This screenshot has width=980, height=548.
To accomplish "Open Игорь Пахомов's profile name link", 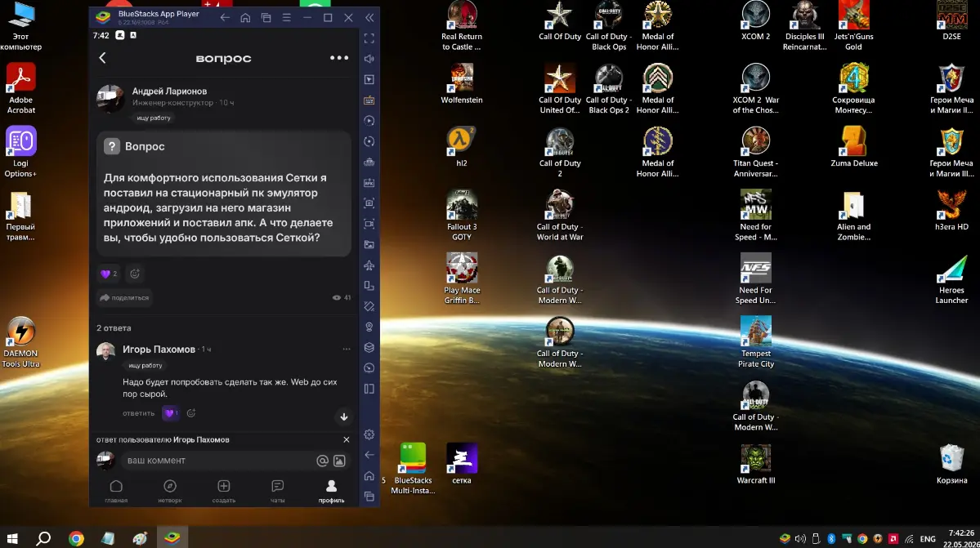I will click(159, 349).
